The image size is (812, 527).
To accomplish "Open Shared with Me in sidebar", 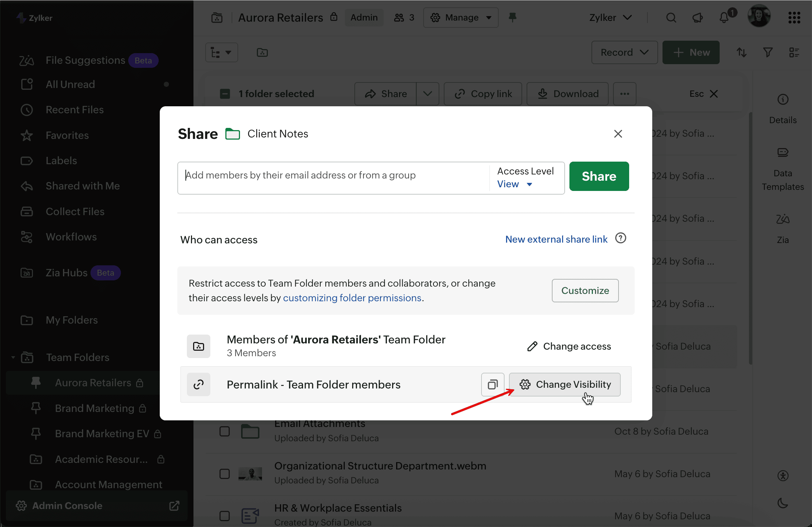I will point(82,186).
